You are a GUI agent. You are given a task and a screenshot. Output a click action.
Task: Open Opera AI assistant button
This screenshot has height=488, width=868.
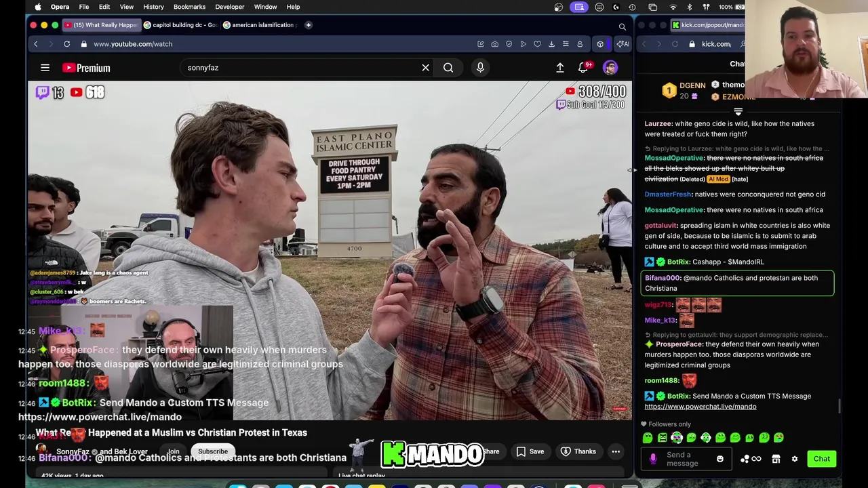(x=622, y=44)
